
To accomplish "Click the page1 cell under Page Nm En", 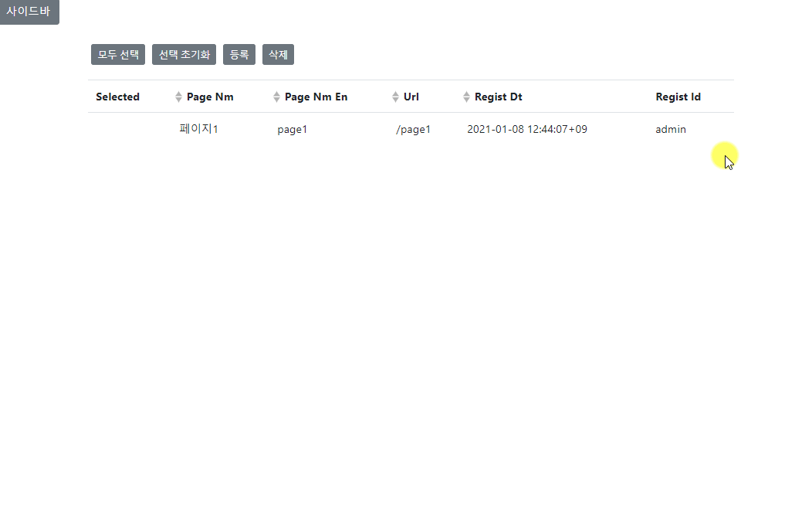I will coord(293,130).
